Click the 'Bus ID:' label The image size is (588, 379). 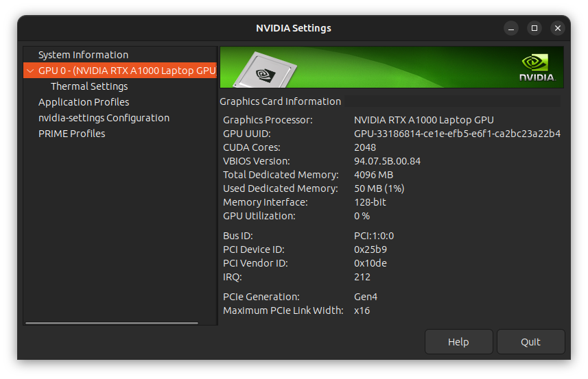point(238,236)
